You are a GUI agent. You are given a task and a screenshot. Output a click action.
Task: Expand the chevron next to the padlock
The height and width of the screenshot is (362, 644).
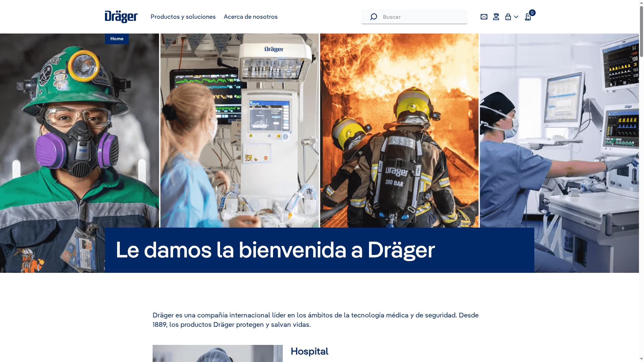(516, 17)
